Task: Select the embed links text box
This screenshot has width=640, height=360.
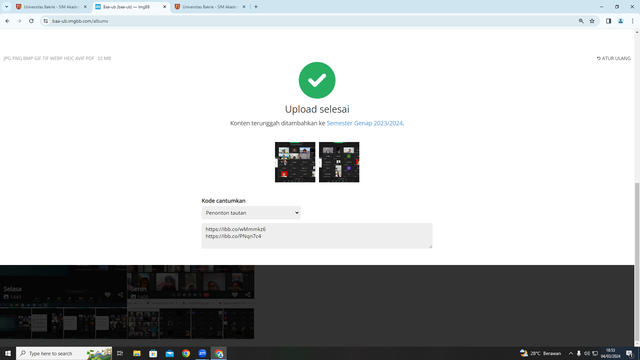Action: point(317,236)
